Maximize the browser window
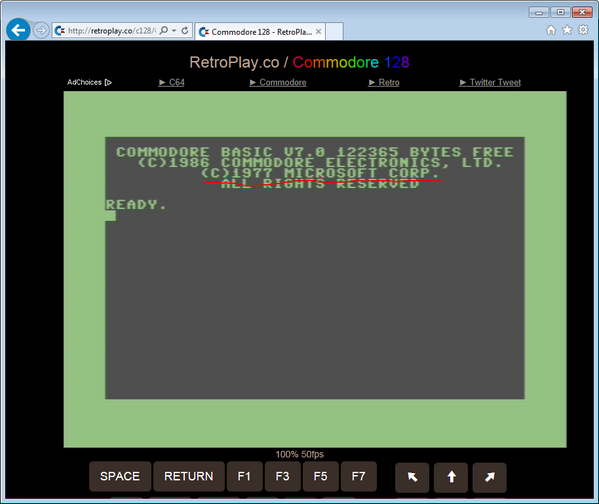 click(x=560, y=13)
